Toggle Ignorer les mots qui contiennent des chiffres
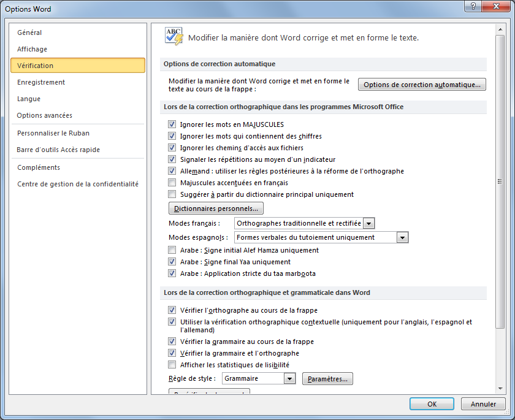The width and height of the screenshot is (515, 420). click(x=172, y=136)
